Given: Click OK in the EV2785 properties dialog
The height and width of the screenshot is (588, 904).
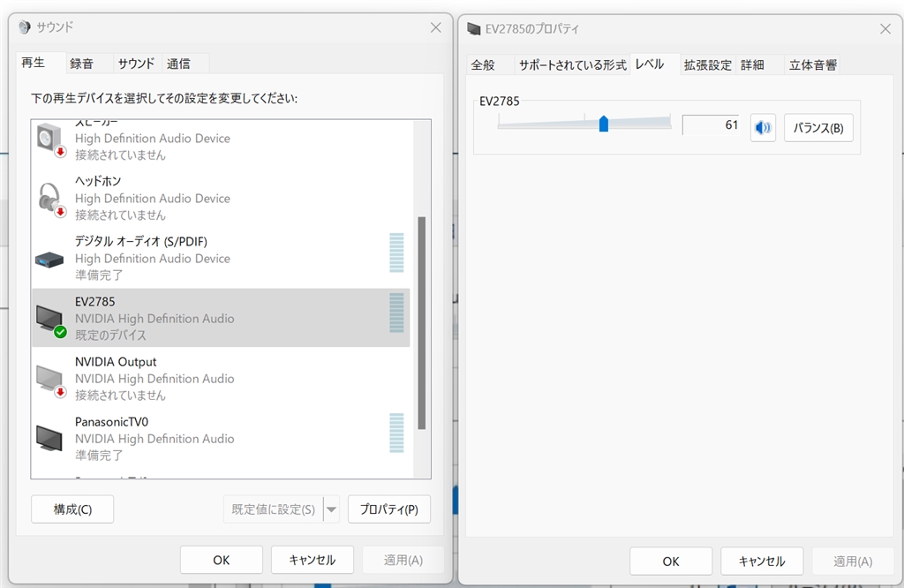Looking at the screenshot, I should (671, 561).
